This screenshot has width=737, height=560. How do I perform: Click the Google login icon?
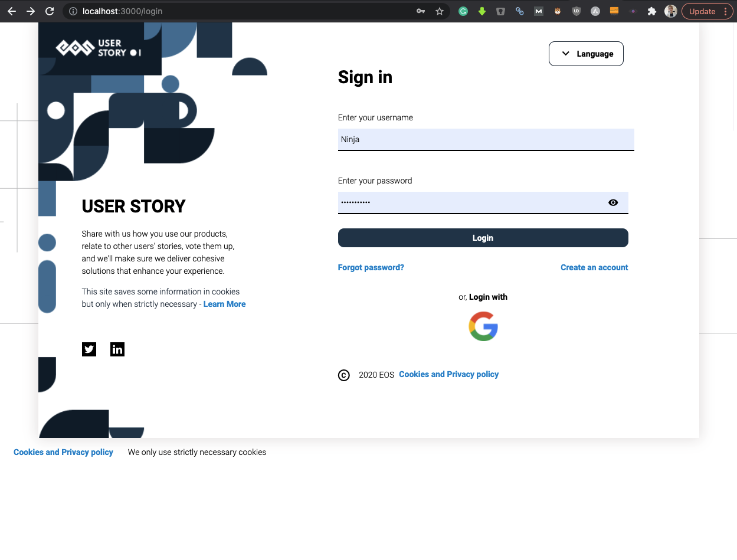483,326
